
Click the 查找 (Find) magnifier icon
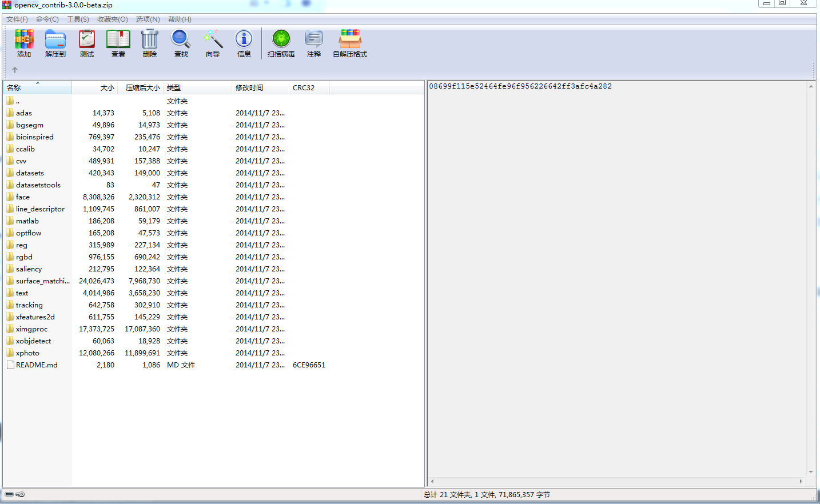coord(181,39)
